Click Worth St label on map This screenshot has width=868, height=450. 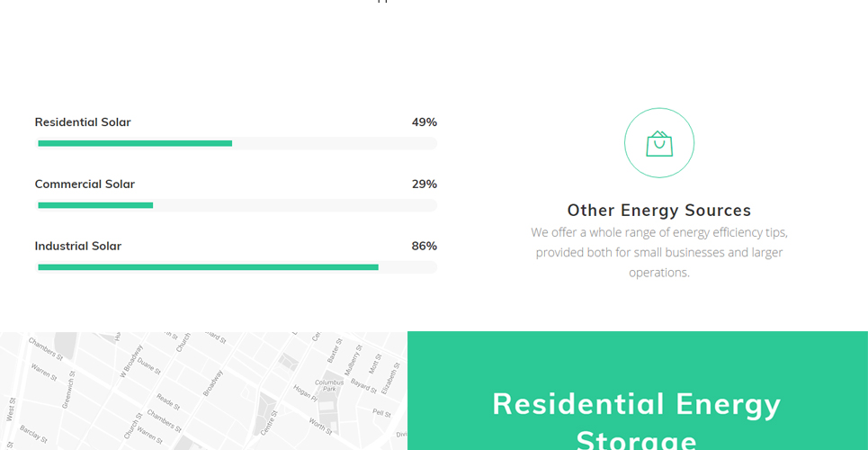(320, 427)
